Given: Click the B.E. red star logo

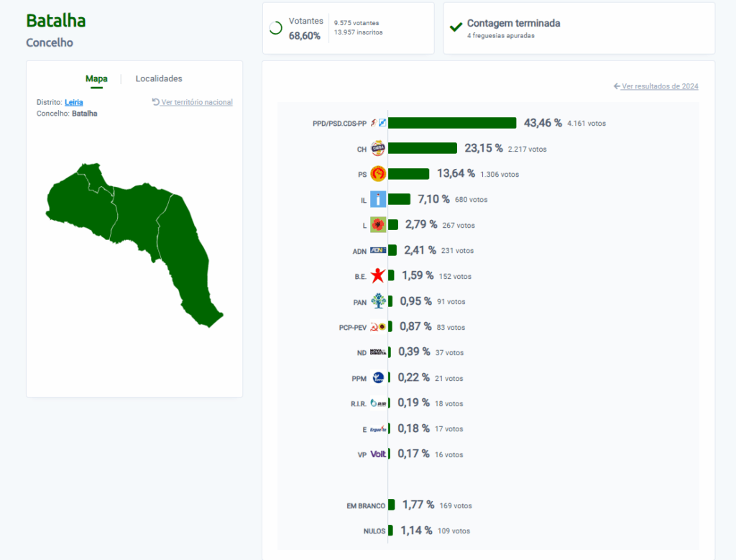Looking at the screenshot, I should pyautogui.click(x=378, y=276).
